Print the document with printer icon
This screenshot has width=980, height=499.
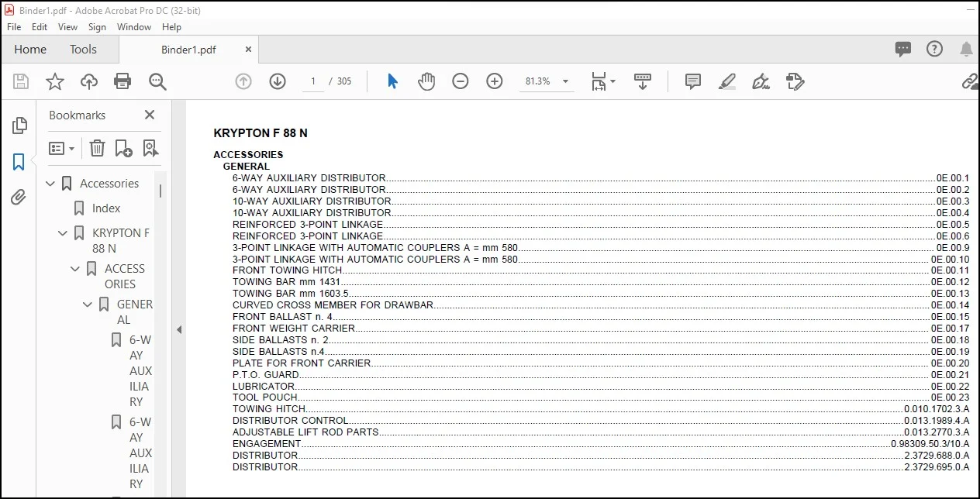click(x=122, y=81)
